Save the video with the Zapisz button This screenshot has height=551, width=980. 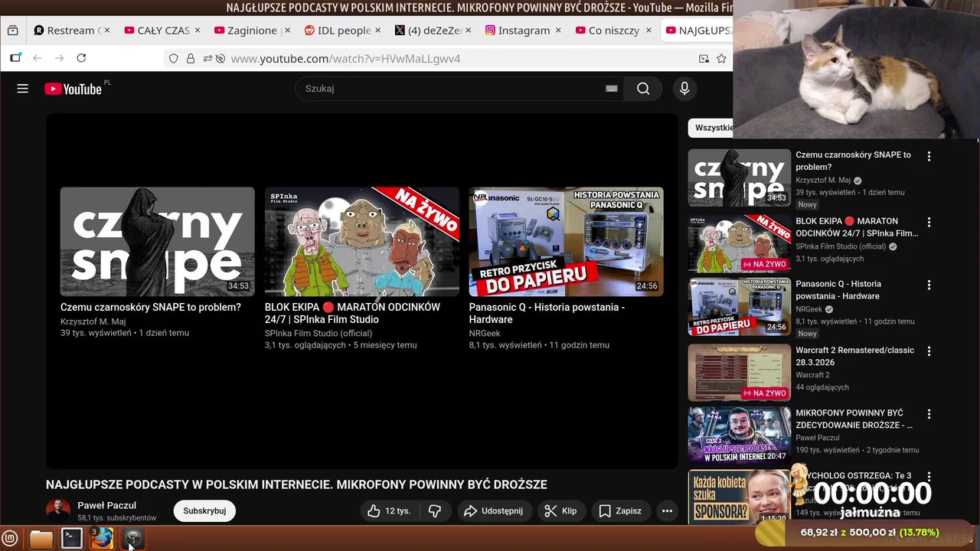tap(620, 510)
